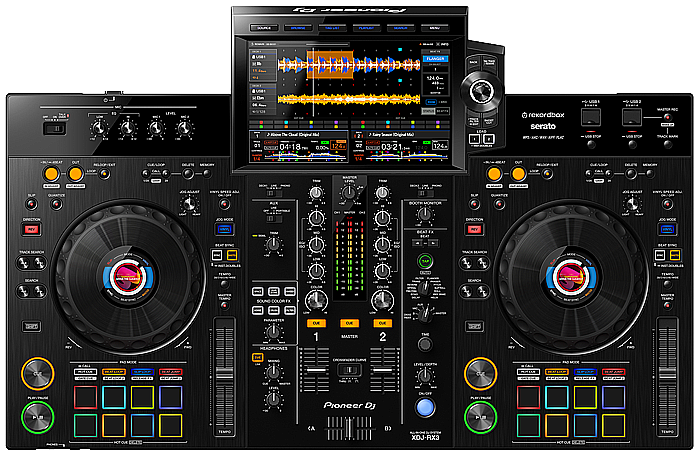
Task: Toggle REV direction on left deck
Action: tap(31, 230)
